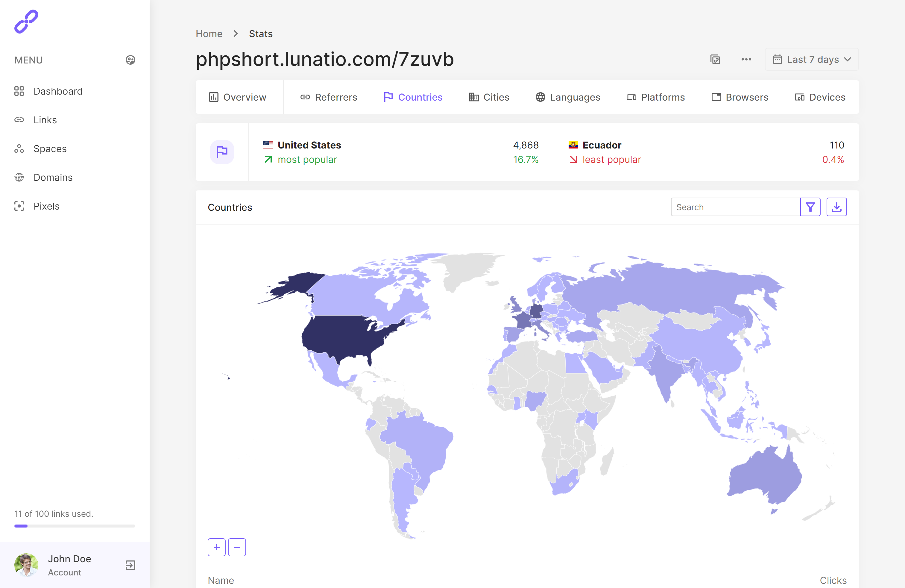Click the Spaces sidebar icon
This screenshot has width=905, height=588.
point(19,149)
